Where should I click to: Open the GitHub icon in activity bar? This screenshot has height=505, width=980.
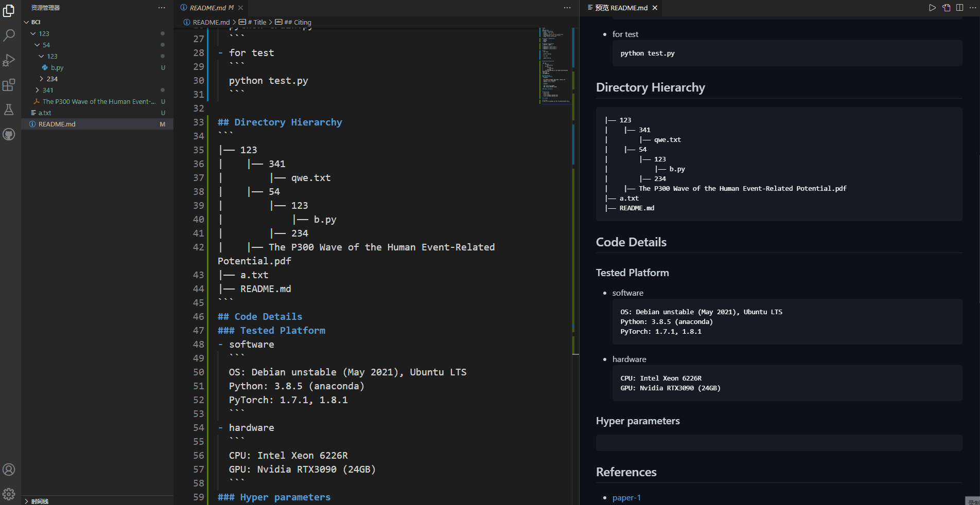[x=9, y=134]
